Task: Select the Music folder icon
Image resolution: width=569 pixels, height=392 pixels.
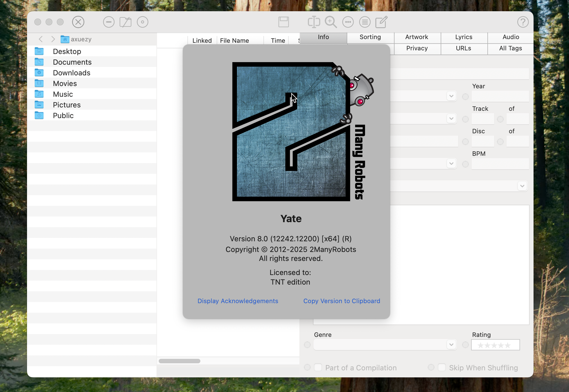Action: tap(39, 94)
